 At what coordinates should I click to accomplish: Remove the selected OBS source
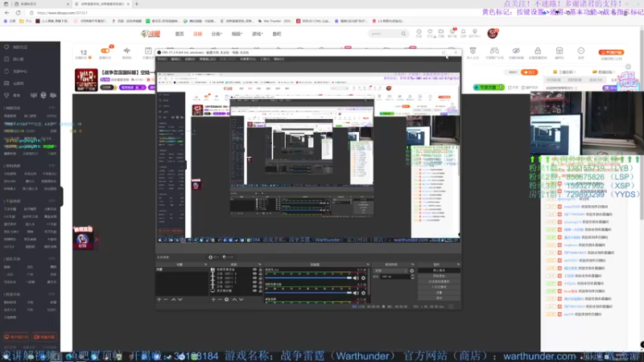click(x=220, y=299)
